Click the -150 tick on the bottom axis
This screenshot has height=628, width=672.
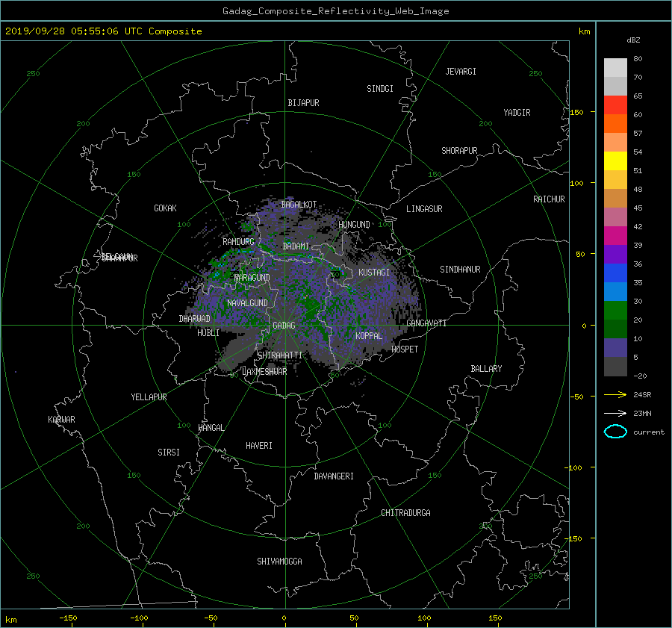(68, 618)
